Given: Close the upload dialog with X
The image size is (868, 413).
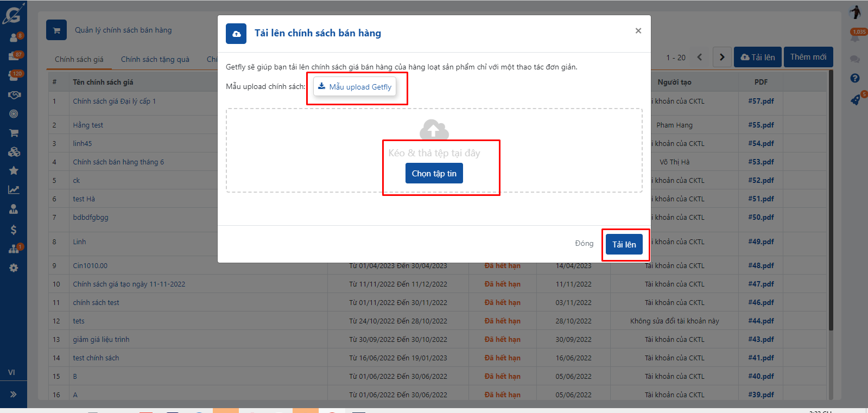Looking at the screenshot, I should (x=638, y=31).
